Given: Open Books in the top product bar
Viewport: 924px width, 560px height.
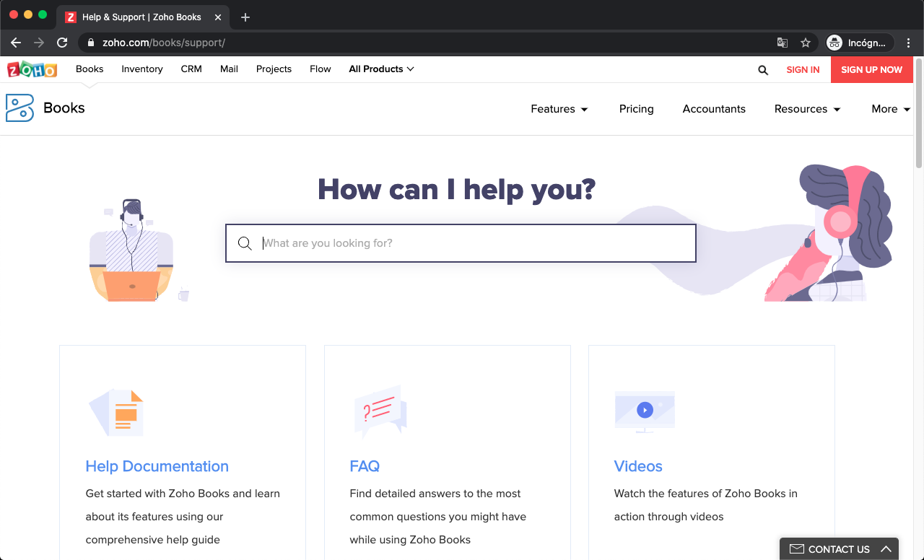Looking at the screenshot, I should point(90,69).
